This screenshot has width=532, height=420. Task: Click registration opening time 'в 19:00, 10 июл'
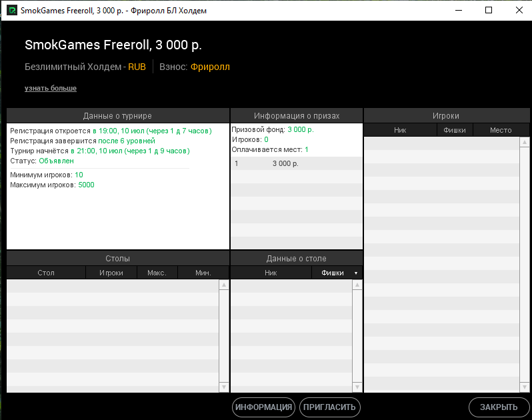click(119, 131)
